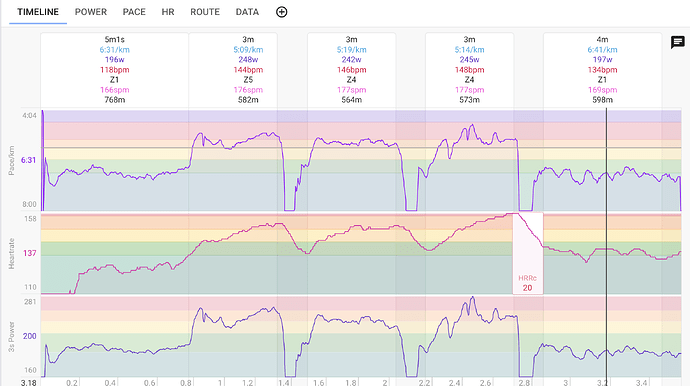Select the DATA tab
The image size is (690, 386).
247,12
